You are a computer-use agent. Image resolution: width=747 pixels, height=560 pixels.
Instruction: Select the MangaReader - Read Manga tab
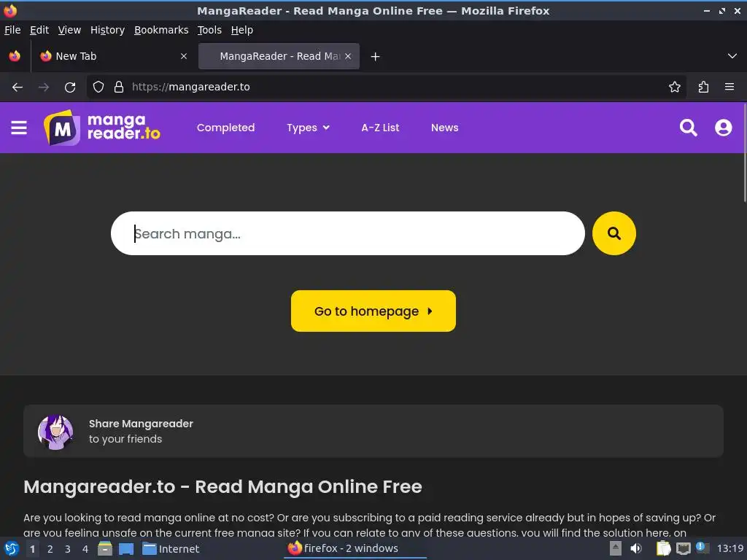tap(279, 56)
